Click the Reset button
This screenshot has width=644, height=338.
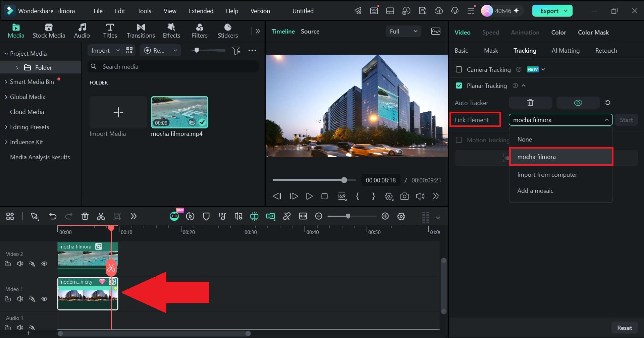coord(625,328)
